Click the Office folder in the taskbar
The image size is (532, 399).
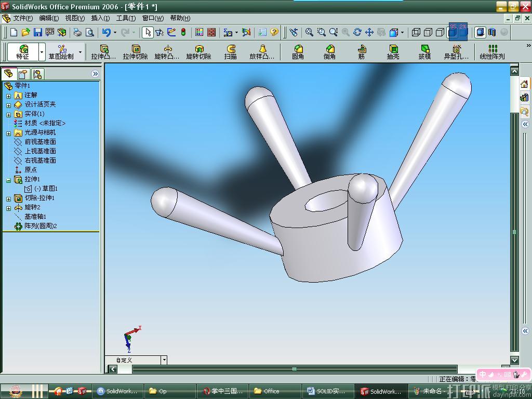271,391
